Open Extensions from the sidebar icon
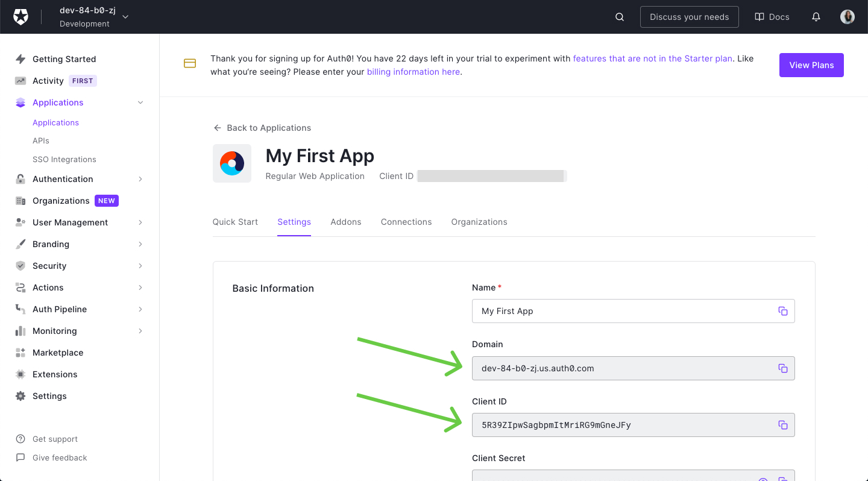This screenshot has height=481, width=868. 55,374
